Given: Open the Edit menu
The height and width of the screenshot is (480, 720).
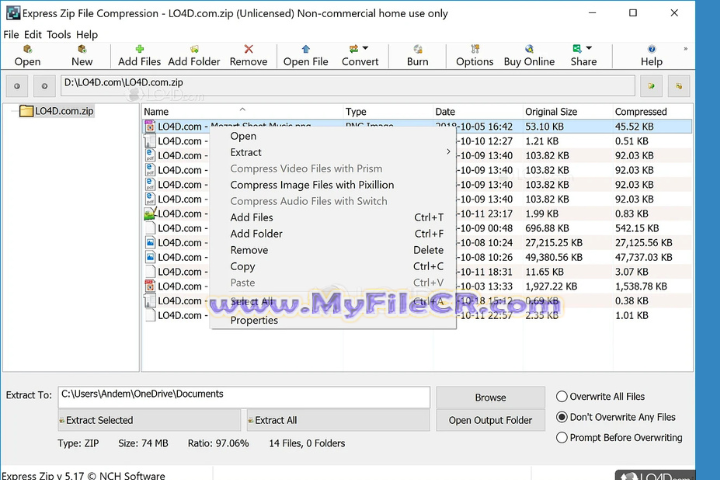Looking at the screenshot, I should click(33, 35).
